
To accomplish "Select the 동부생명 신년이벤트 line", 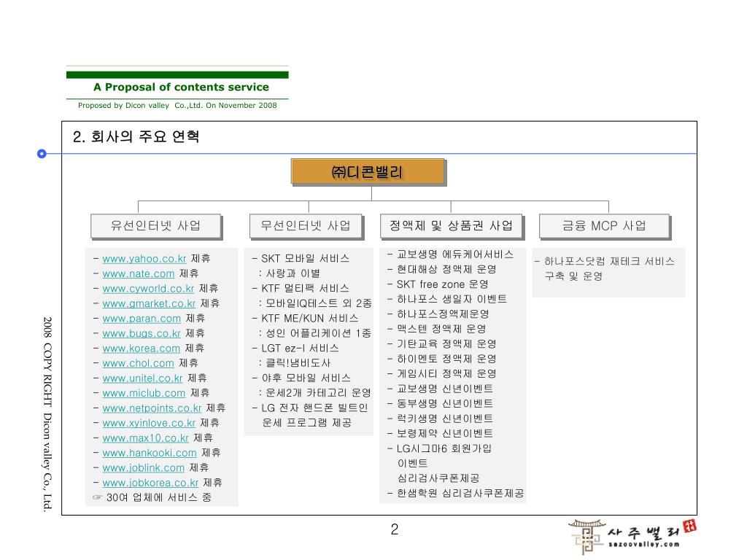I will 440,404.
